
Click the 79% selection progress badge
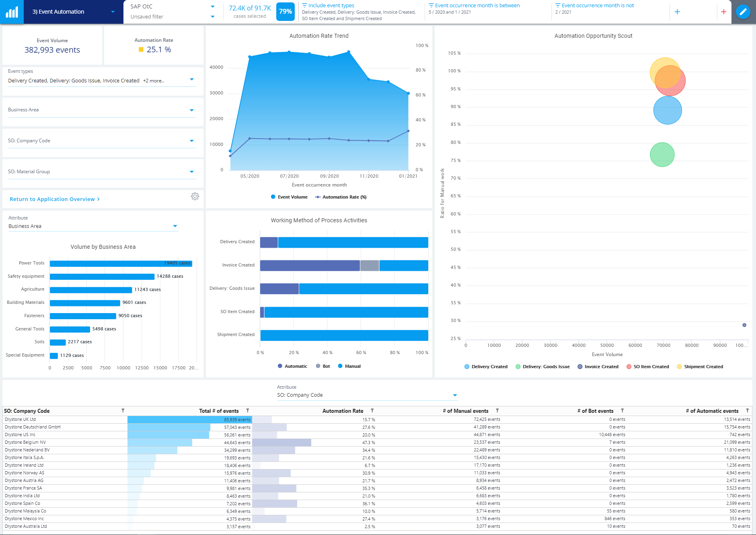(286, 12)
